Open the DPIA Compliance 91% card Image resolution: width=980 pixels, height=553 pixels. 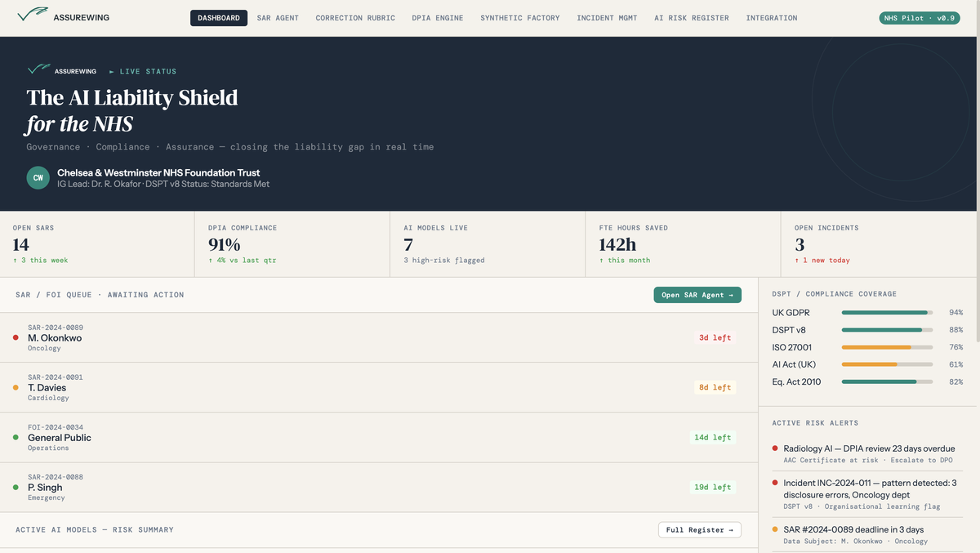coord(292,244)
